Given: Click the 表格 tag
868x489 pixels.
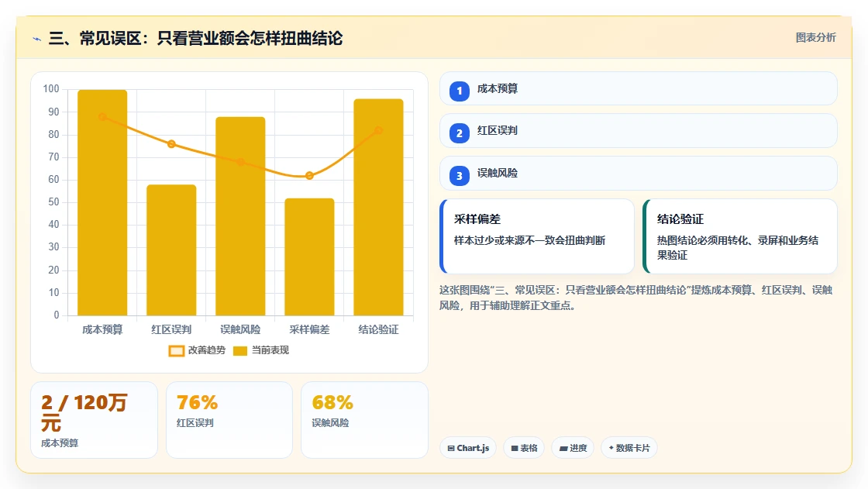Looking at the screenshot, I should tap(524, 448).
